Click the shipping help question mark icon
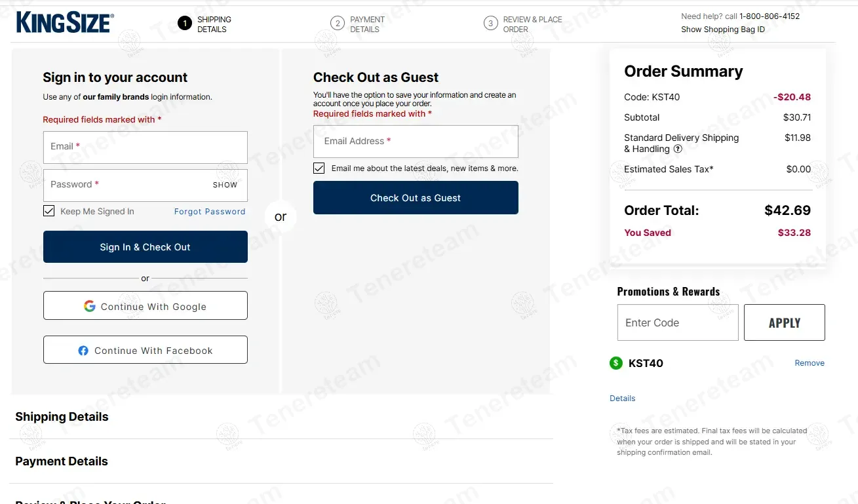 coord(678,149)
